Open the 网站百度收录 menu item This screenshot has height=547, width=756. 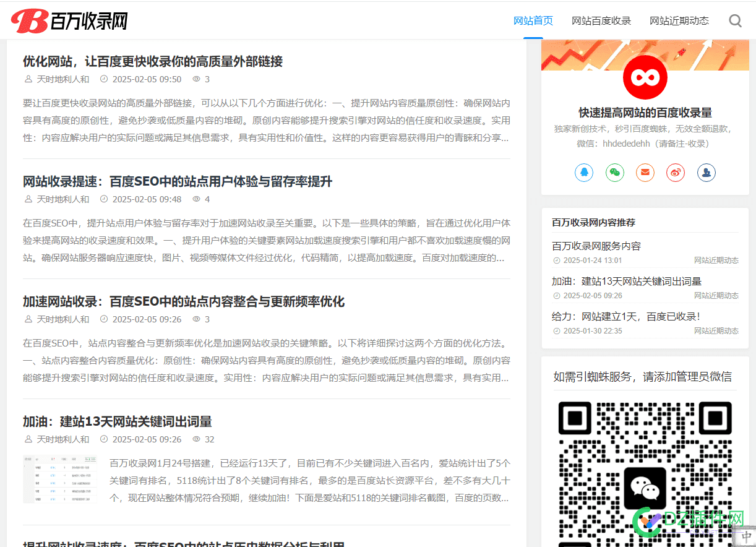(x=601, y=20)
